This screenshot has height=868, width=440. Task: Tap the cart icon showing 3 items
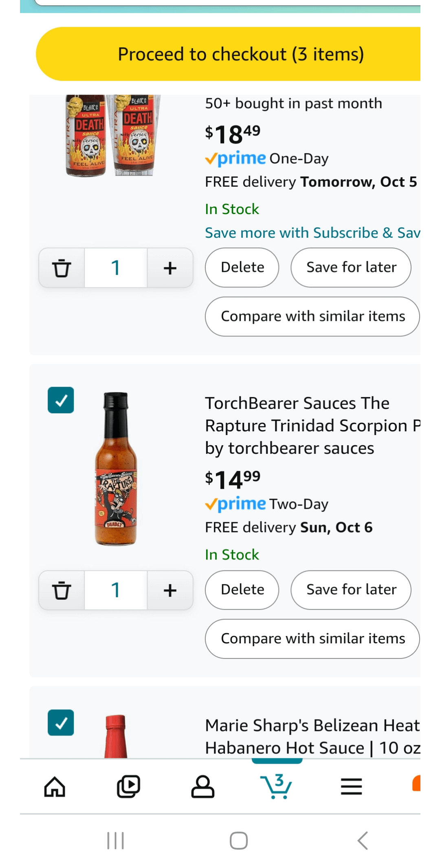coord(277,786)
